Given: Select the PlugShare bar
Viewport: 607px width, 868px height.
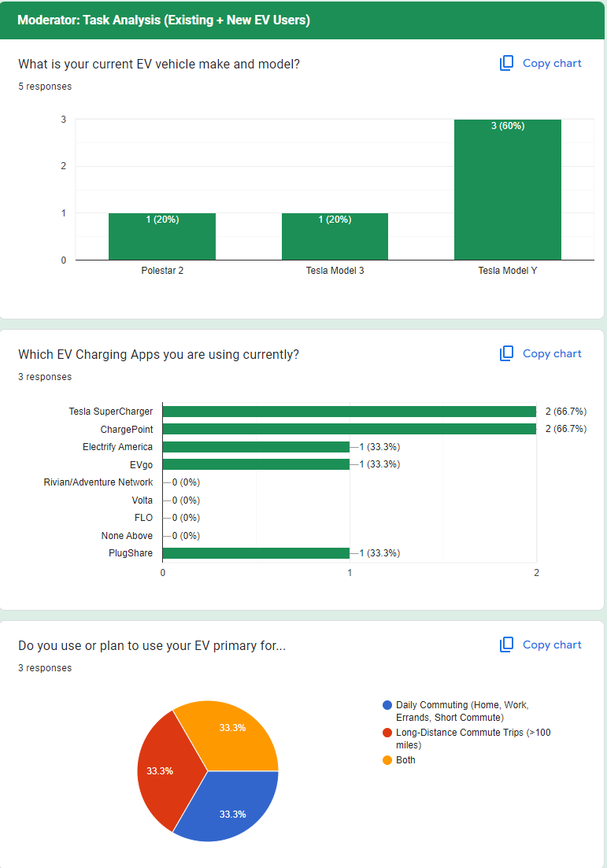Looking at the screenshot, I should tap(256, 553).
